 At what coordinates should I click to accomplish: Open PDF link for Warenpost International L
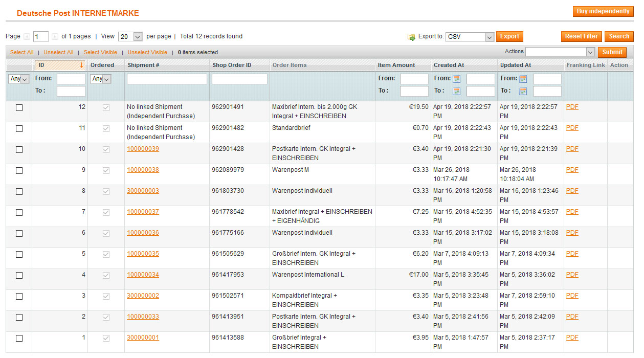pos(572,275)
